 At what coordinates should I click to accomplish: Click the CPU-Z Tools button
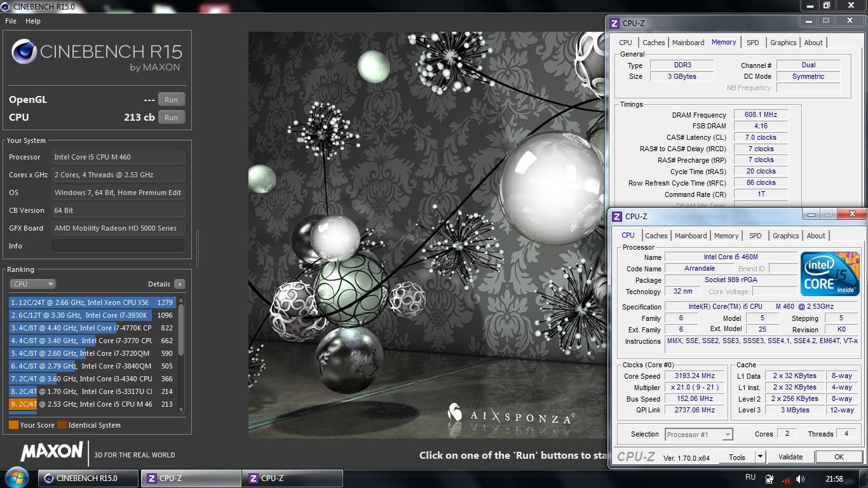point(737,457)
